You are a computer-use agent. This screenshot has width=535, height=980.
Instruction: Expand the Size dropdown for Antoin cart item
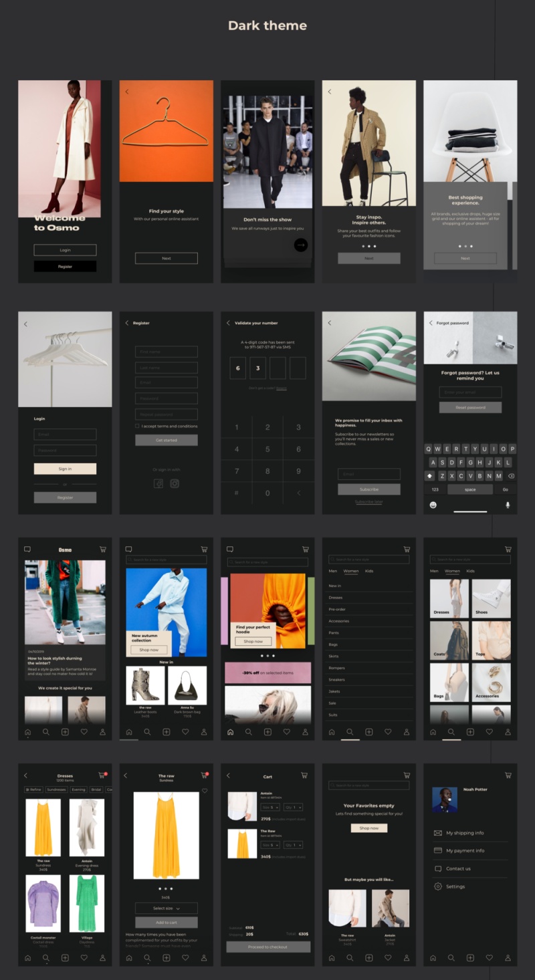tap(270, 808)
